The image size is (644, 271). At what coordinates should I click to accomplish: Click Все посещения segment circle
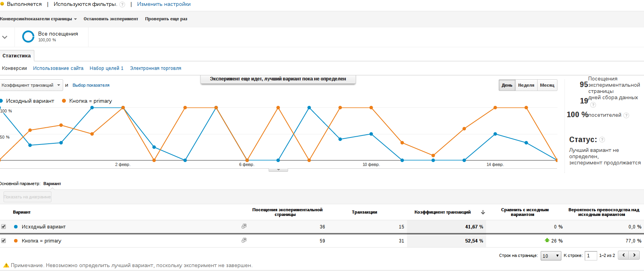[x=28, y=37]
